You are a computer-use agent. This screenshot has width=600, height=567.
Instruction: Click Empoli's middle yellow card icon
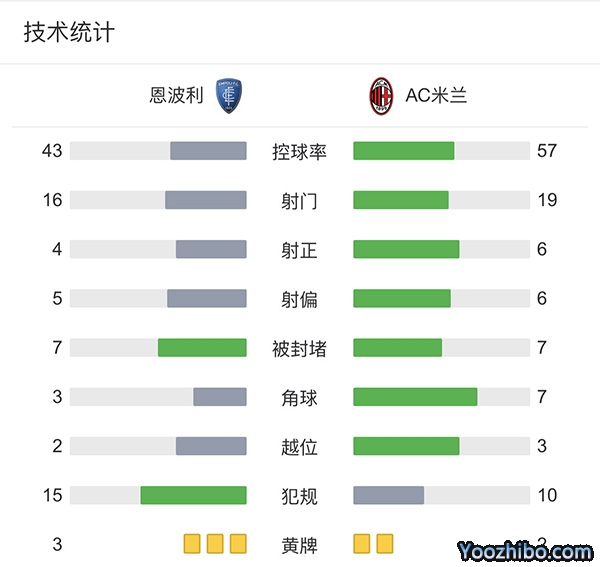(x=215, y=544)
